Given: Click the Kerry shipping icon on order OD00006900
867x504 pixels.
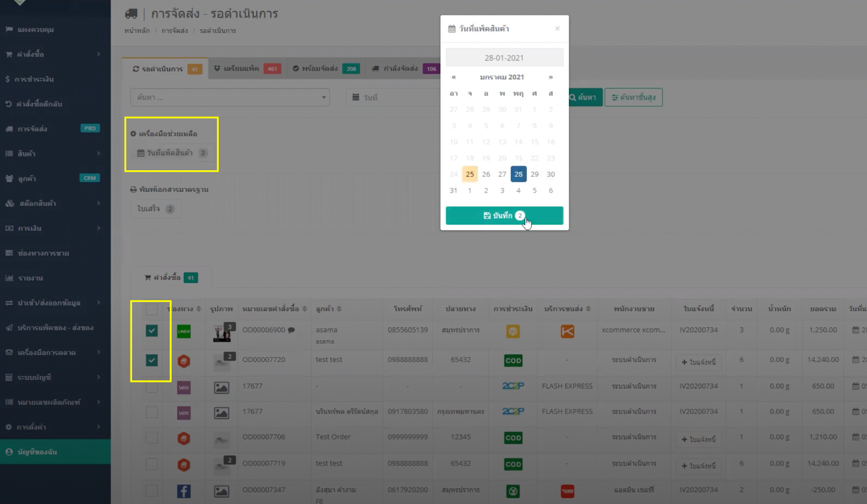Looking at the screenshot, I should tap(567, 332).
